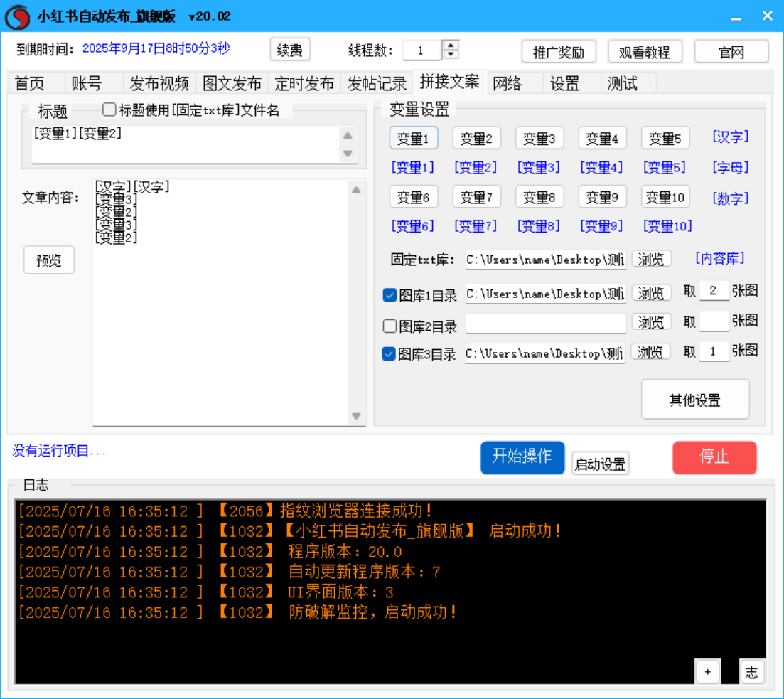Click the blue [字母] link
This screenshot has height=699, width=784.
pyautogui.click(x=731, y=167)
